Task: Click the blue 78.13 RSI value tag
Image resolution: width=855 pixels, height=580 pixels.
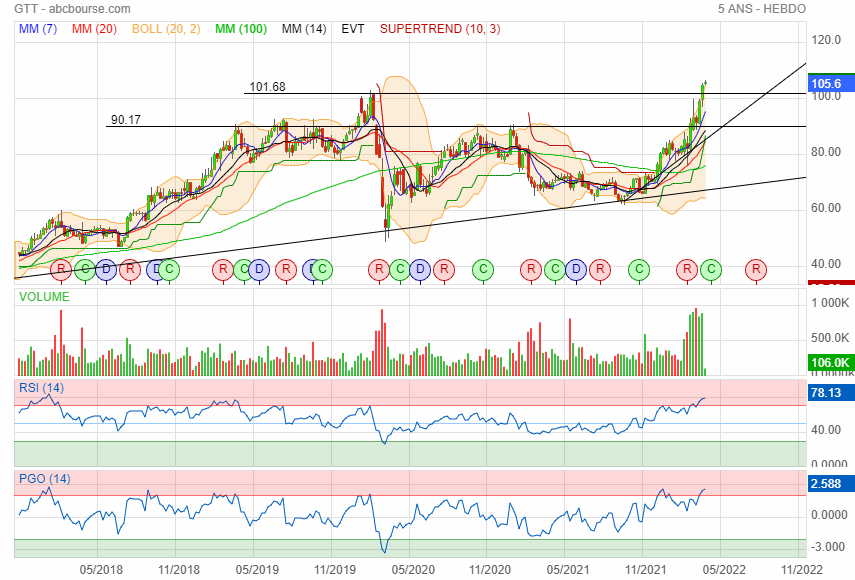Action: click(x=831, y=392)
